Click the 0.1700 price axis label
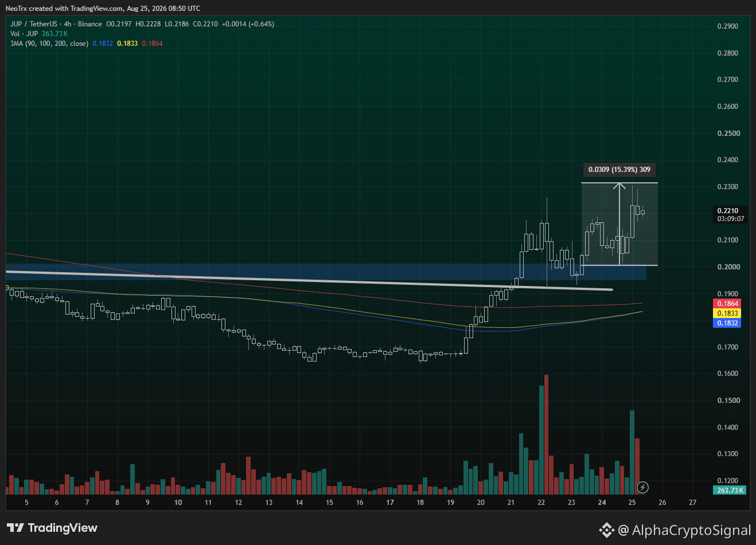The height and width of the screenshot is (545, 756). 728,347
